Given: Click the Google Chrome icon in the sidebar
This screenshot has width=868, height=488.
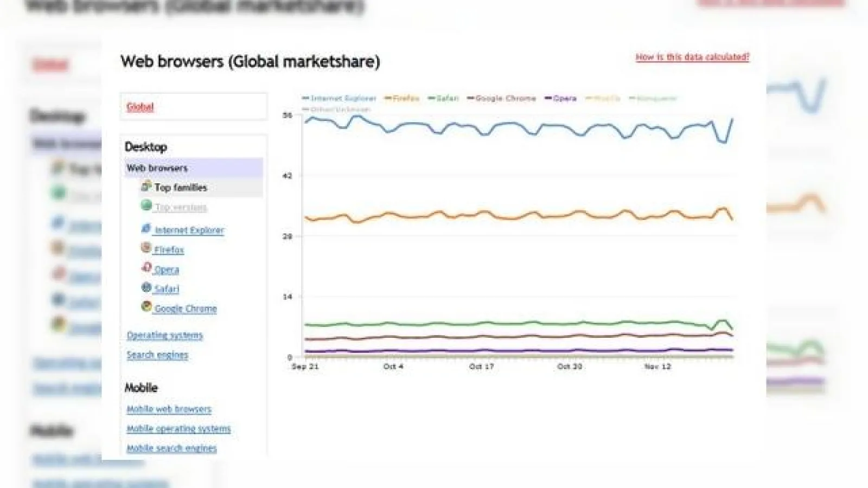Looking at the screenshot, I should 146,306.
